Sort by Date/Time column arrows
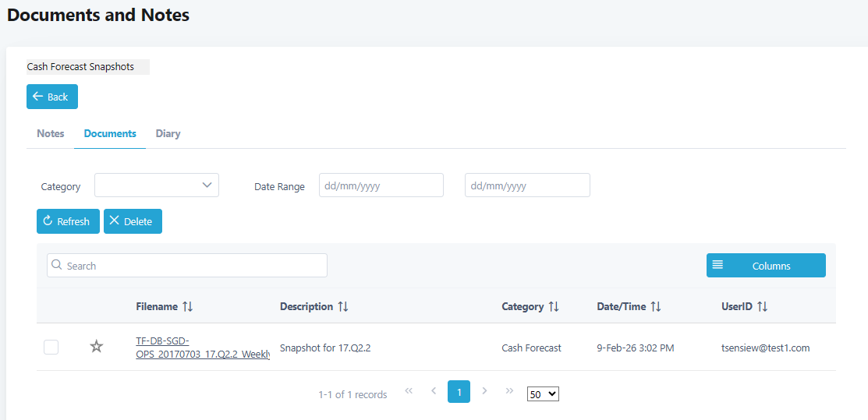This screenshot has height=420, width=868. point(655,307)
